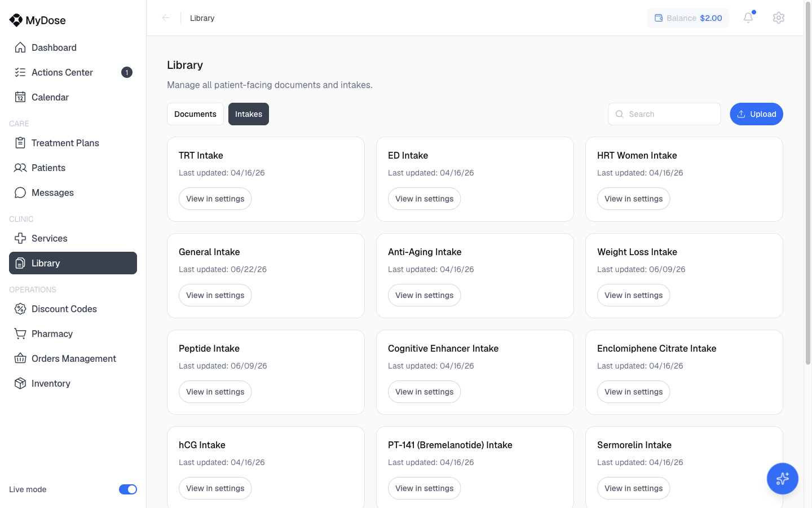Click the wallet icon beside Balance

point(659,18)
